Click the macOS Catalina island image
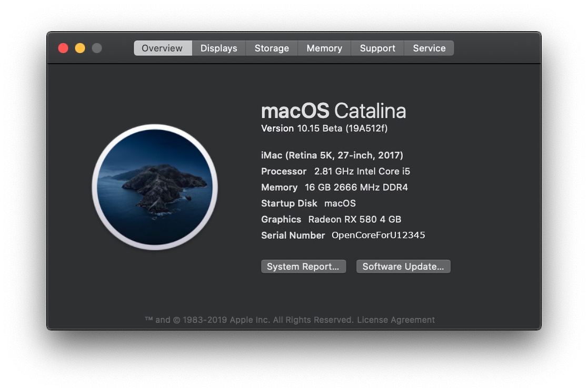The image size is (588, 392). [x=155, y=187]
